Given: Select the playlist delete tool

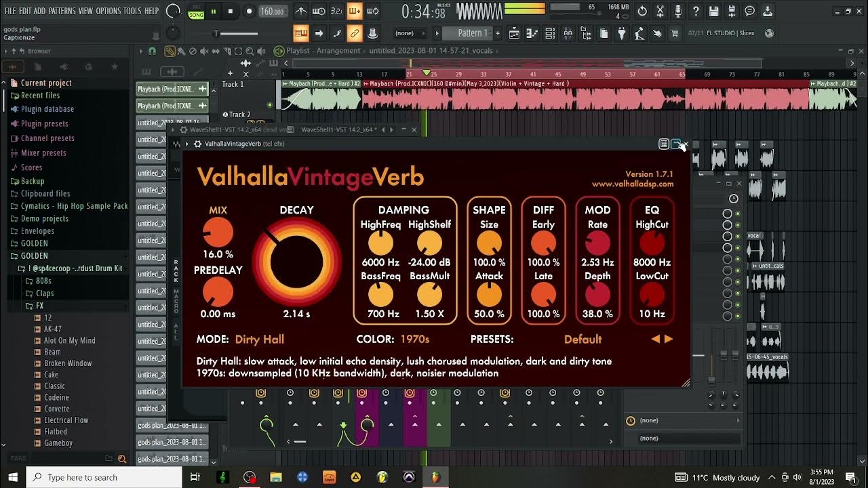Looking at the screenshot, I should click(x=193, y=51).
